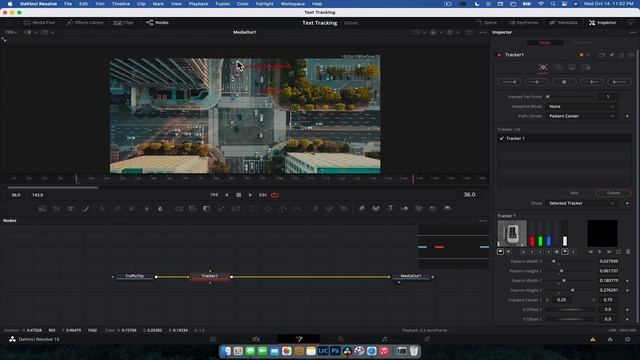Open viewer three-dot options menu
Viewport: 640px width, 360px height.
tap(483, 32)
